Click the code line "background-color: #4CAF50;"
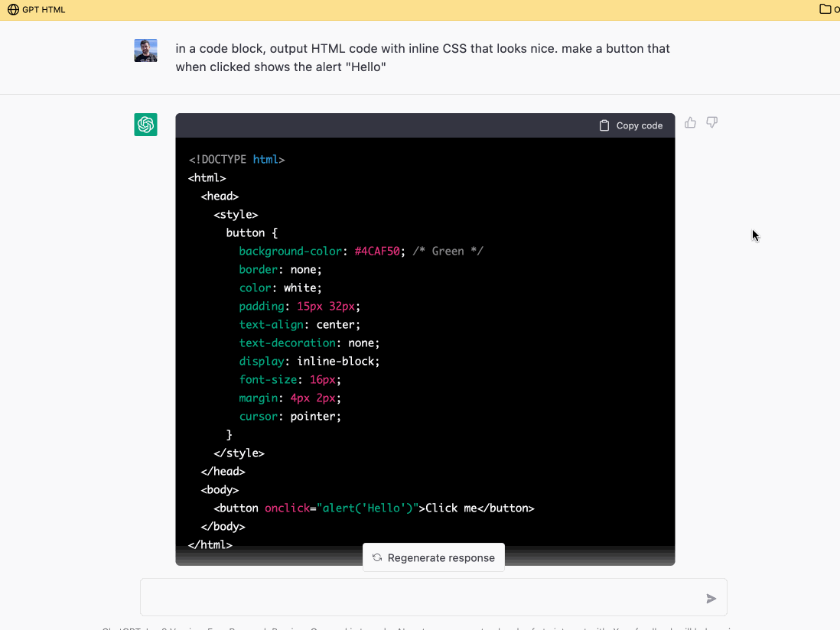The height and width of the screenshot is (630, 840). pos(322,251)
